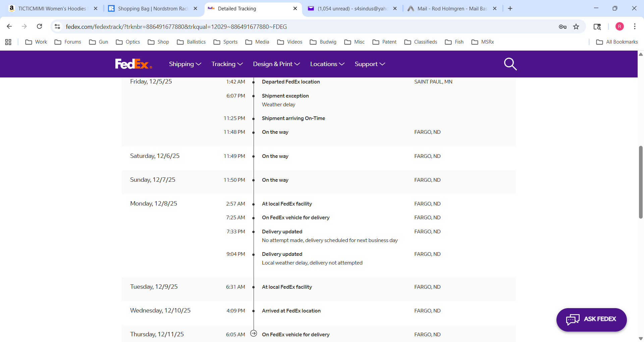Image resolution: width=644 pixels, height=342 pixels.
Task: Close the Yahoo mail tab
Action: [x=395, y=8]
